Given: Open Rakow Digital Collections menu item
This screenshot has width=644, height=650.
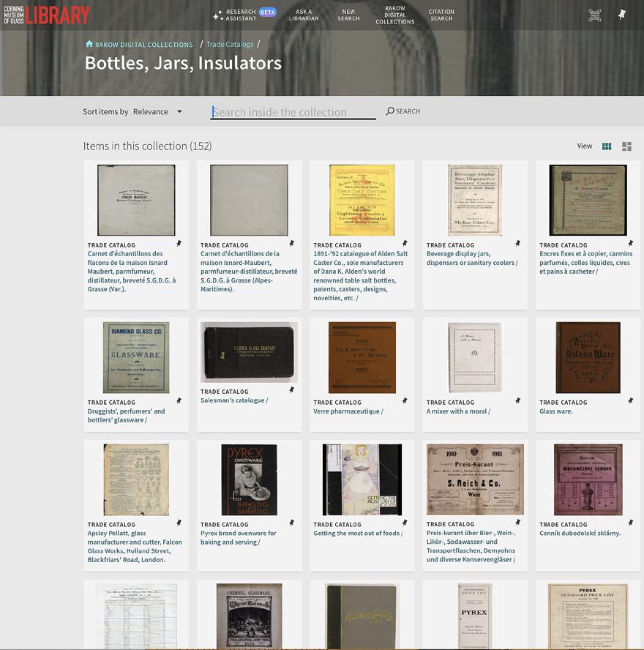Looking at the screenshot, I should [395, 15].
